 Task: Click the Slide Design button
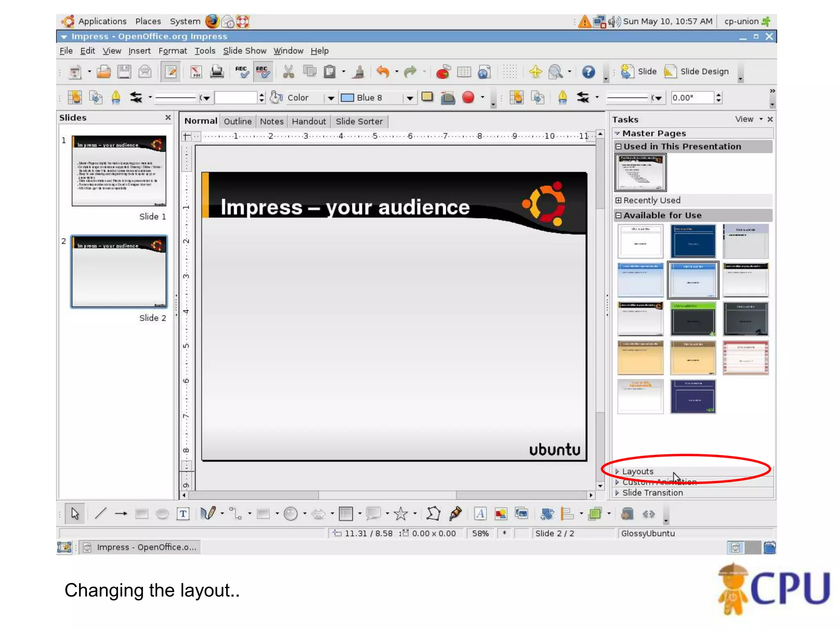coord(696,72)
